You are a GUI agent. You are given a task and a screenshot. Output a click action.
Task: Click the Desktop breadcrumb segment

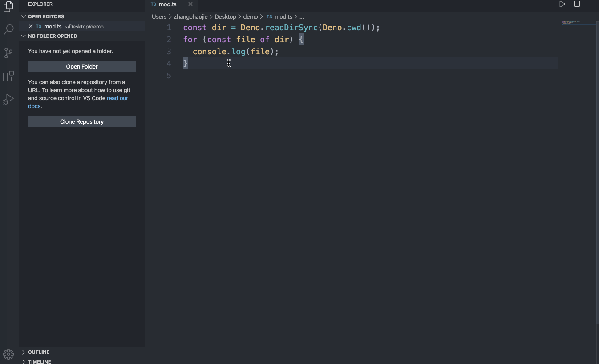(225, 16)
